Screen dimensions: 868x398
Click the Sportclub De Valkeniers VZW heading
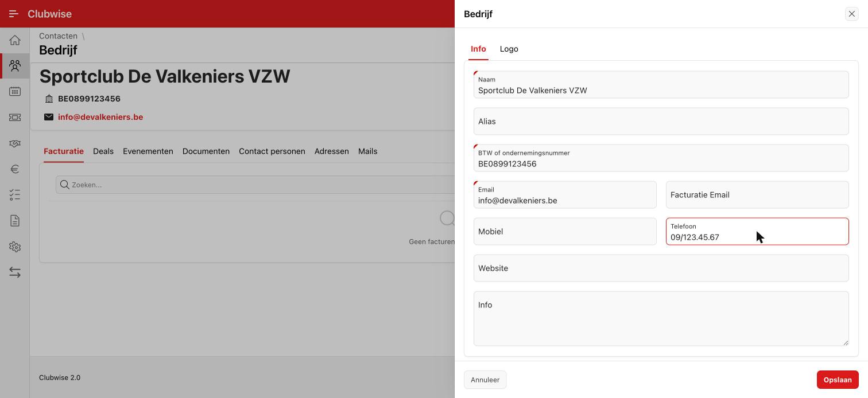[165, 76]
